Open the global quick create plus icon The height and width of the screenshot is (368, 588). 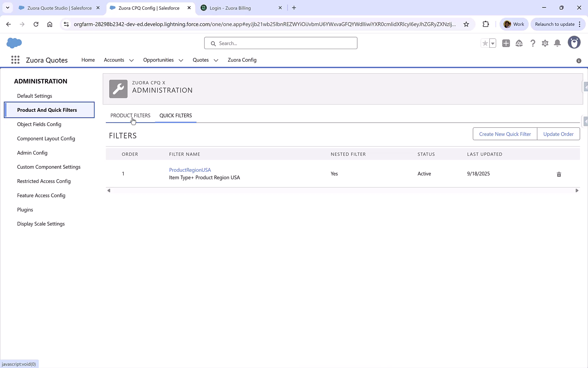point(506,43)
